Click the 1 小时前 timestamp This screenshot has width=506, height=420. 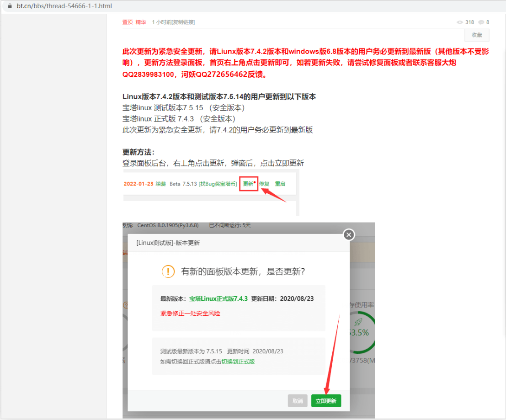click(x=162, y=22)
